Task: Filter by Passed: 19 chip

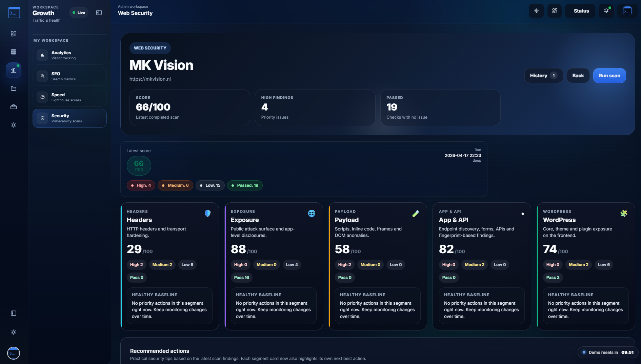Action: [245, 185]
